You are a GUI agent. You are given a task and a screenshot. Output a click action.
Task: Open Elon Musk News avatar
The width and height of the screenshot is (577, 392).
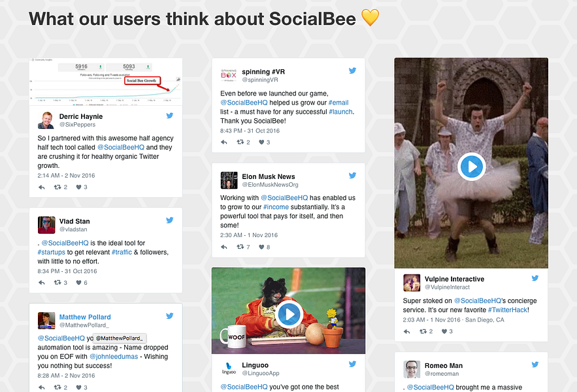click(x=229, y=180)
